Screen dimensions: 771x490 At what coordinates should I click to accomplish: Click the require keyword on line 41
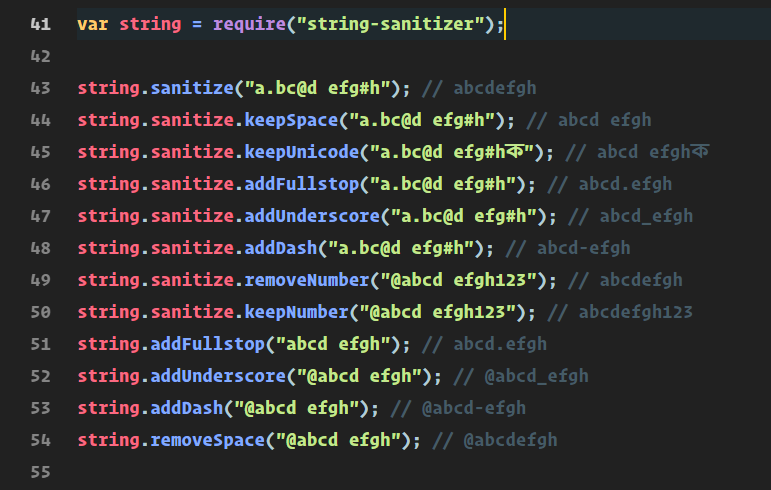[x=249, y=24]
